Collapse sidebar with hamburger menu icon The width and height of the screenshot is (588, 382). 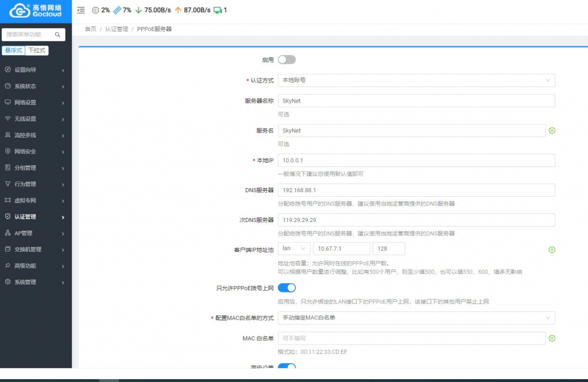[81, 10]
